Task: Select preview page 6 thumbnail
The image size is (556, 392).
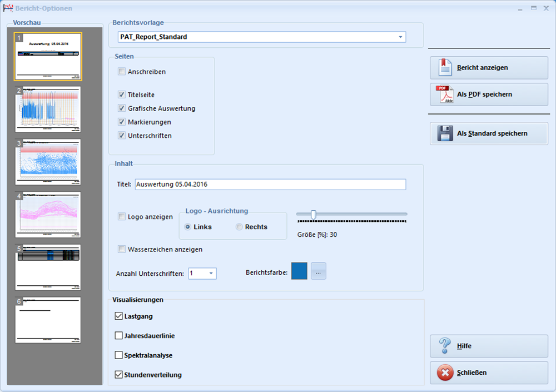Action: click(48, 320)
